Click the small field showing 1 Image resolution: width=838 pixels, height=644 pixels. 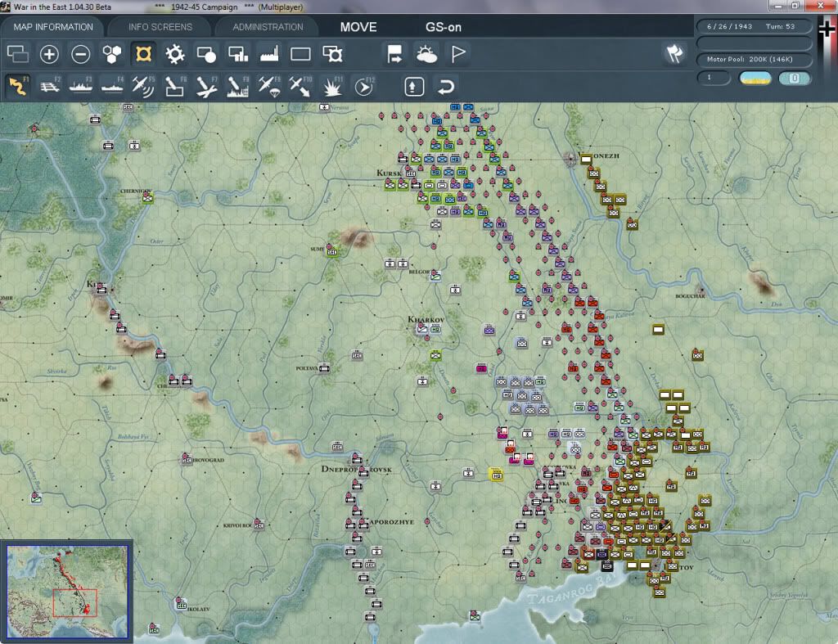(714, 78)
